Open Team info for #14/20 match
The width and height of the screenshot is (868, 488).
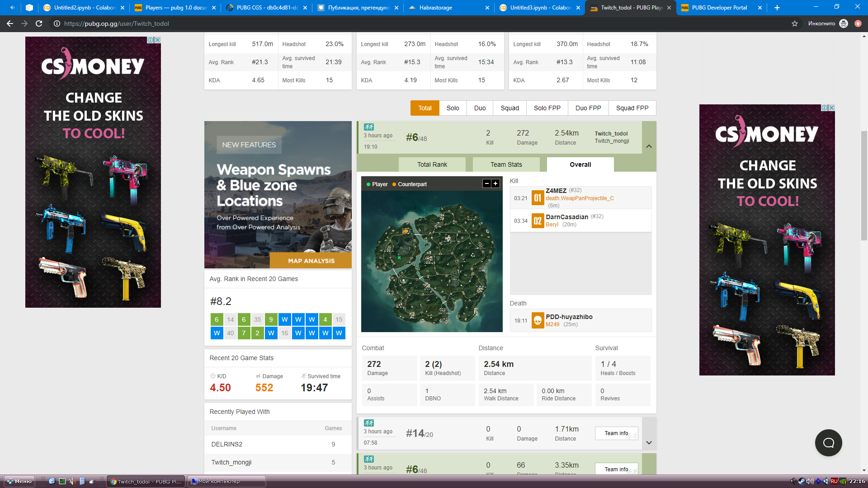pos(616,433)
